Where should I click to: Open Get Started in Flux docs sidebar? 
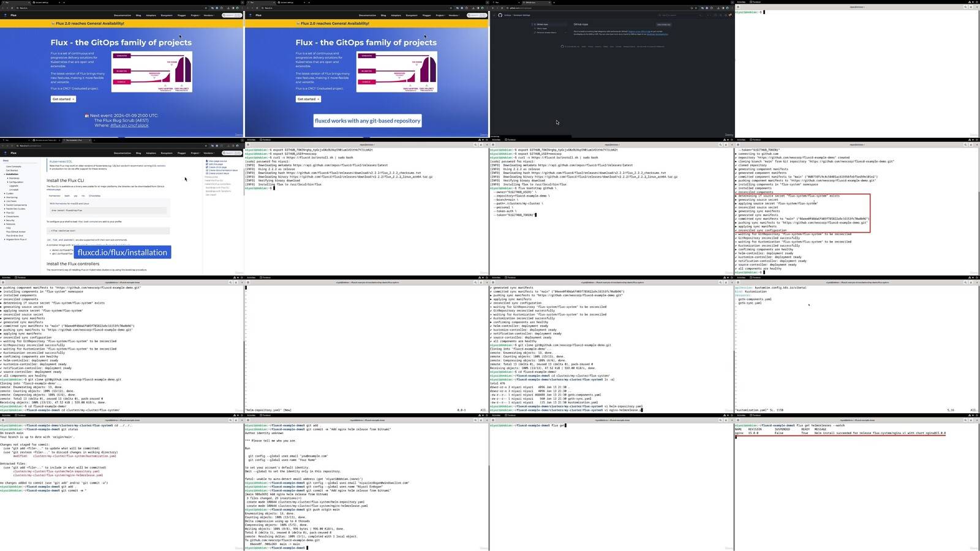(x=12, y=170)
